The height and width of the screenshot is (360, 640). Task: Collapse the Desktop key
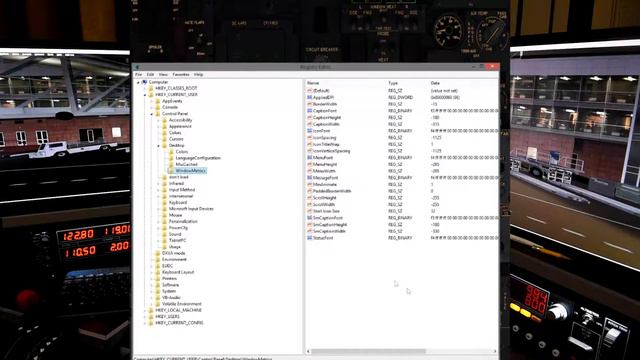[x=158, y=146]
